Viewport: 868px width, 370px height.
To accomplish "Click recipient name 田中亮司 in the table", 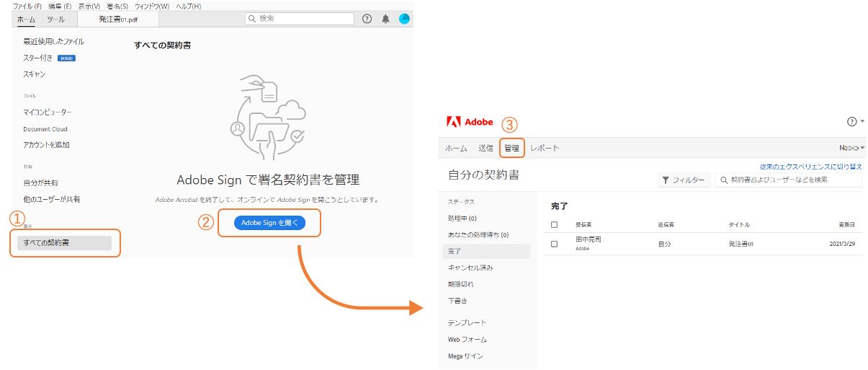I will pos(588,239).
